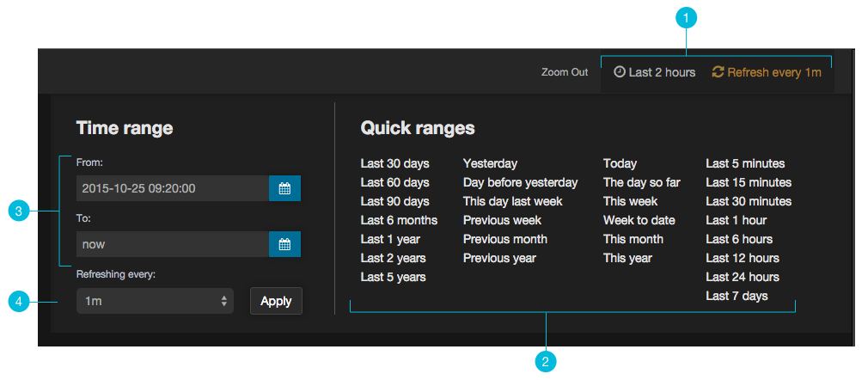Screen dimensions: 868x380
Task: Select the Today quick range
Action: click(x=620, y=163)
